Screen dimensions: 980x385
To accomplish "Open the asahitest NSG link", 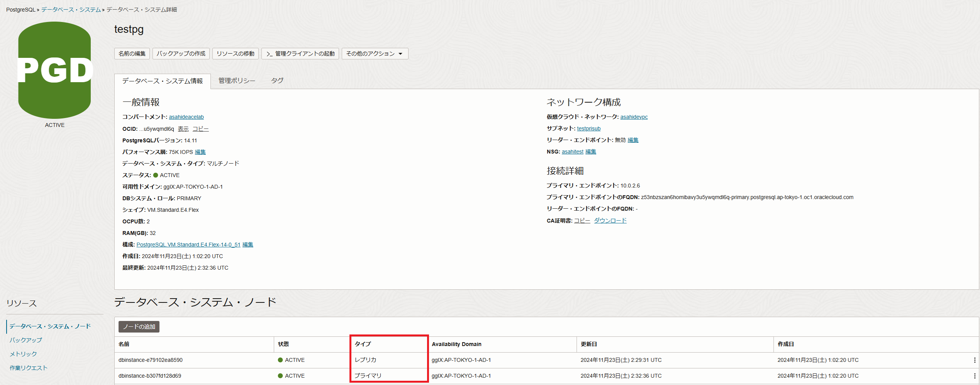I will pos(573,152).
